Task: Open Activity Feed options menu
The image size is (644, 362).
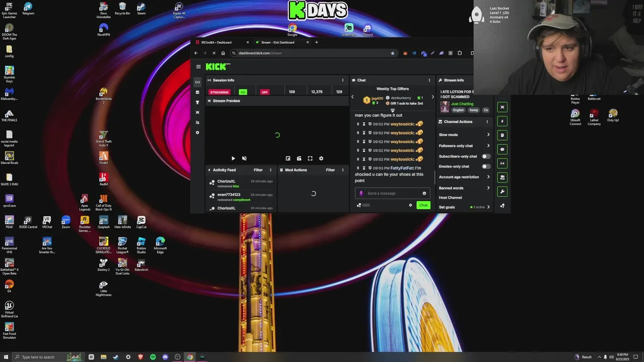Action: [x=270, y=170]
